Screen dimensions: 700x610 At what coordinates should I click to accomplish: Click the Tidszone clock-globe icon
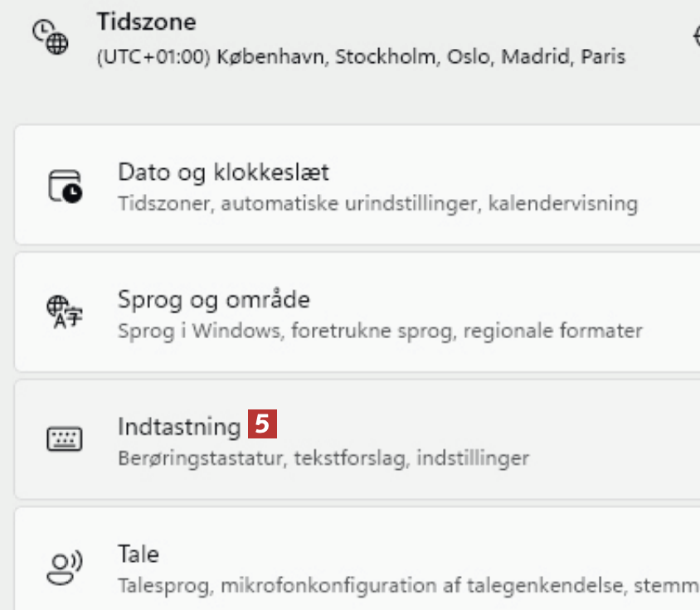point(50,38)
